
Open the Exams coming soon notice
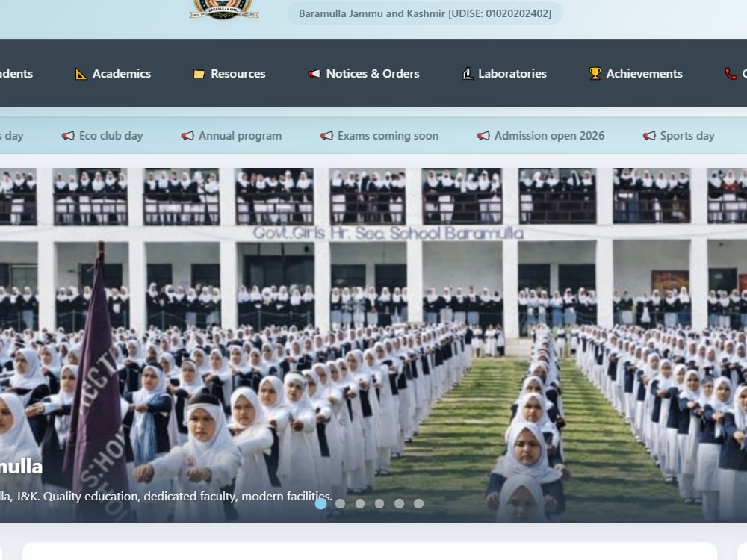click(x=379, y=136)
